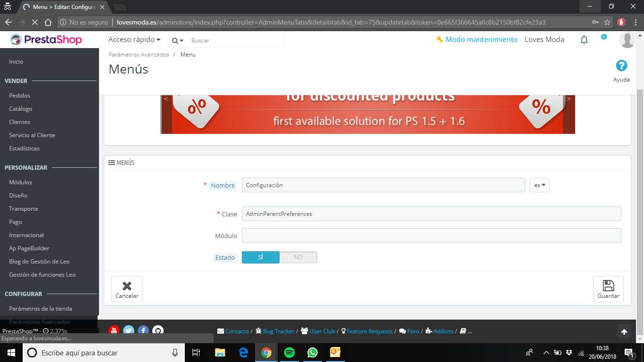This screenshot has width=644, height=362.
Task: Open sidebar Diseño menu
Action: click(x=18, y=196)
